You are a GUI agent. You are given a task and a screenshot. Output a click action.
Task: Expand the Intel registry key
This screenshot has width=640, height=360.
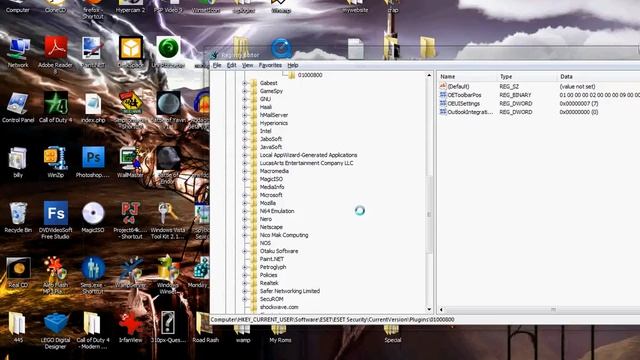coord(244,131)
